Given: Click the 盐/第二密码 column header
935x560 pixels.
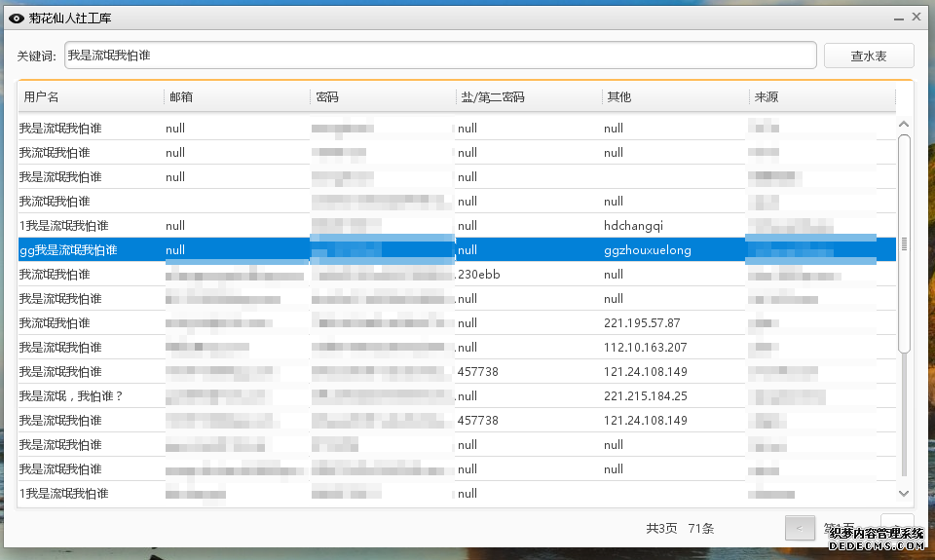Looking at the screenshot, I should 528,97.
